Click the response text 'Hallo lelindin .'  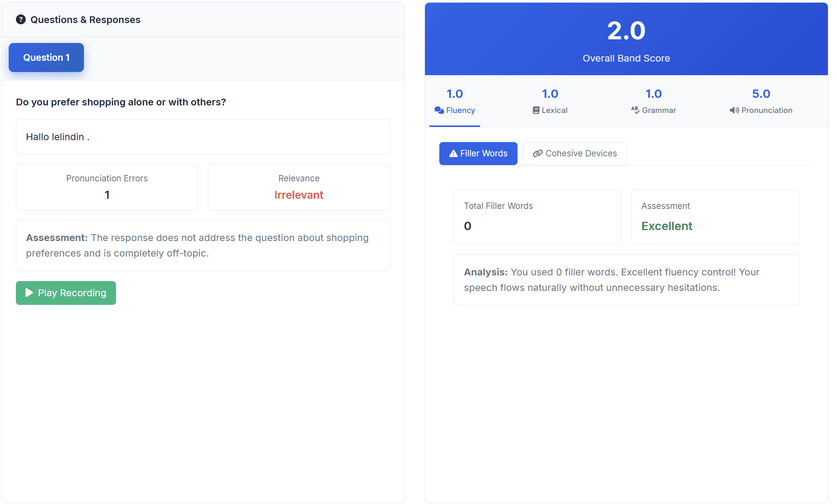(58, 137)
